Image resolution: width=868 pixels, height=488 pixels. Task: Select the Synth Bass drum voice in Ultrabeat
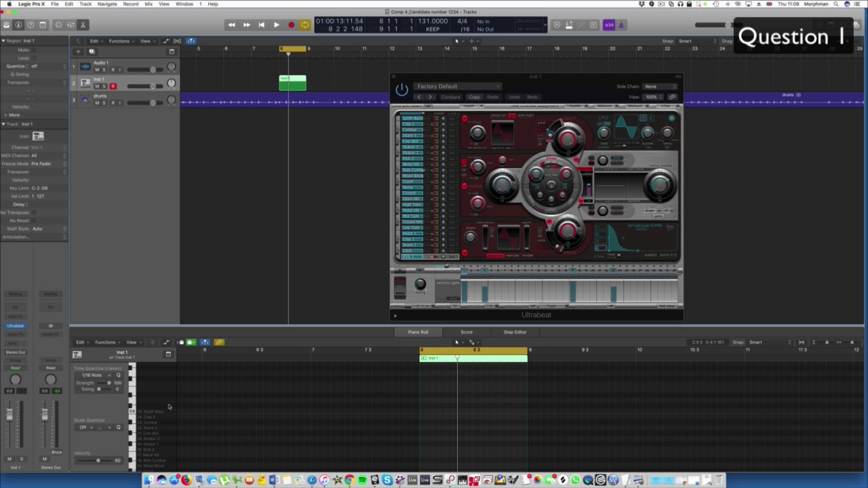(x=412, y=119)
